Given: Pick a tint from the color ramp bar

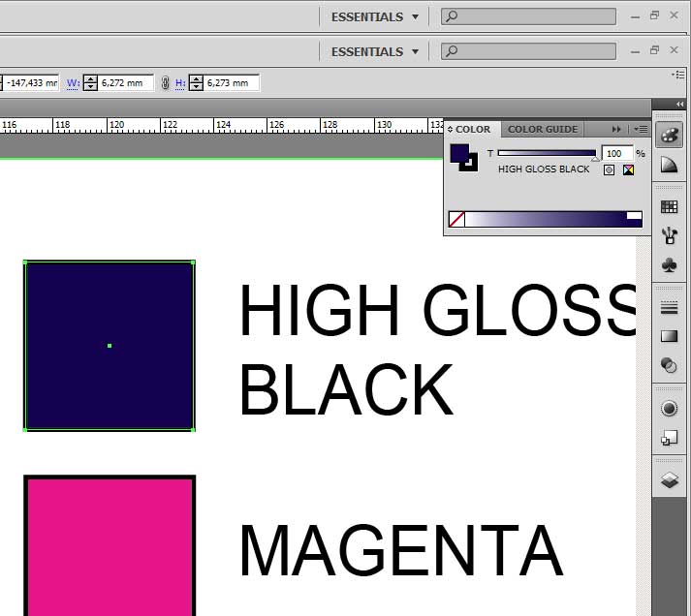Looking at the screenshot, I should 546,219.
